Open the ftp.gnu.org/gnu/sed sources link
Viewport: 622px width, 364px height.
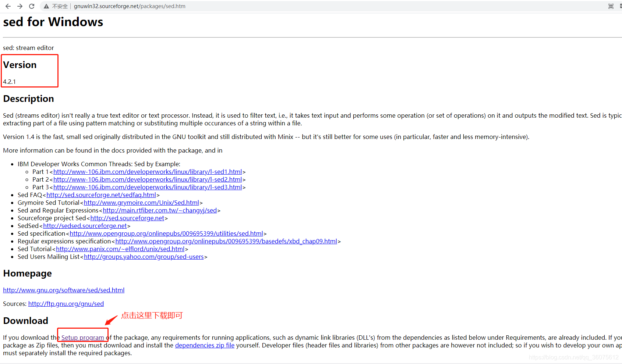tap(66, 304)
